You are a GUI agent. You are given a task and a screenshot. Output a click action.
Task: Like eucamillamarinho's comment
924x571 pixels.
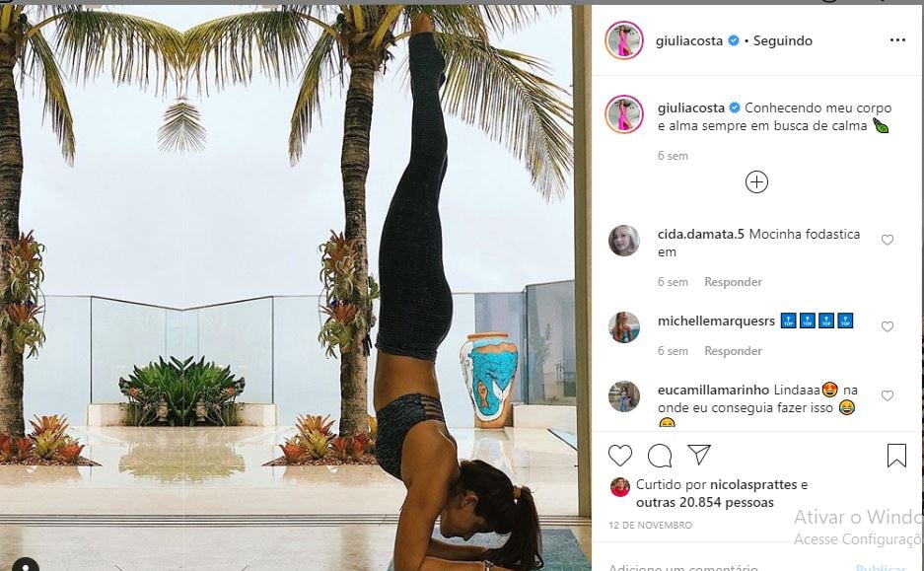(x=887, y=395)
